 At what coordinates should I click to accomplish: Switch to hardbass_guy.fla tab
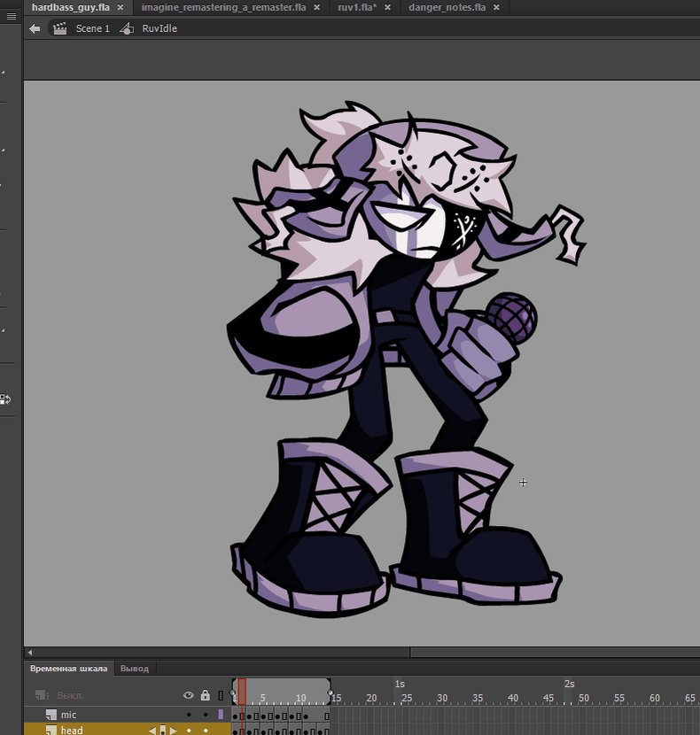point(71,7)
